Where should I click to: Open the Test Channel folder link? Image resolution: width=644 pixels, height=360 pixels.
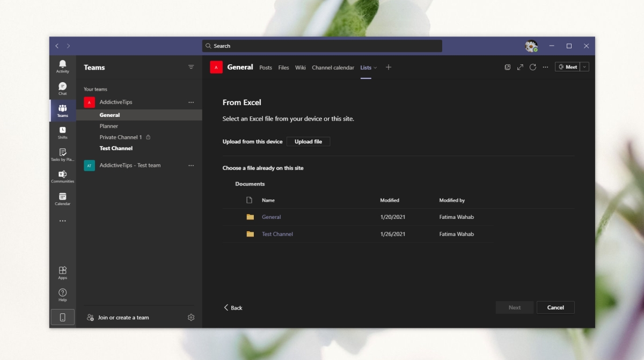point(277,234)
